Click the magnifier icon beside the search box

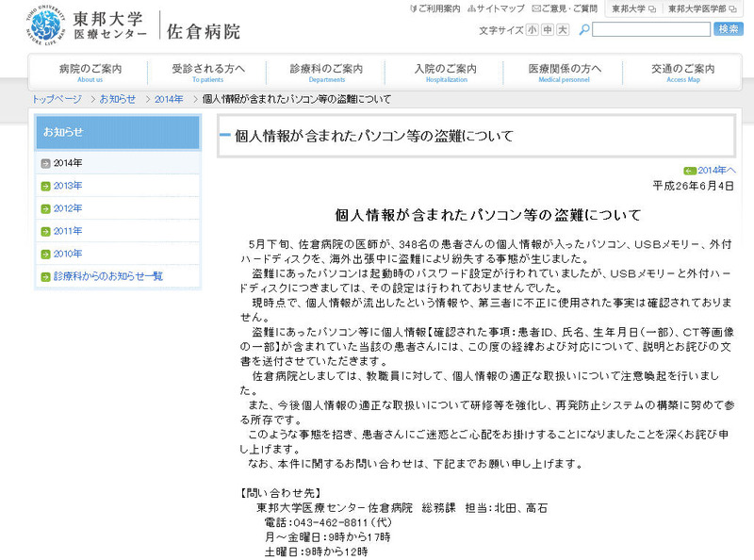584,30
